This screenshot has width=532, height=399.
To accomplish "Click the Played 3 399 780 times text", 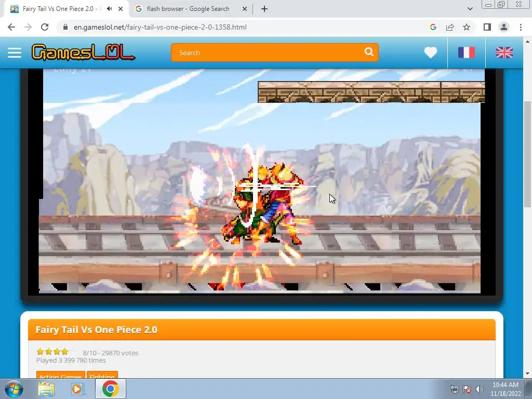I will pos(71,361).
